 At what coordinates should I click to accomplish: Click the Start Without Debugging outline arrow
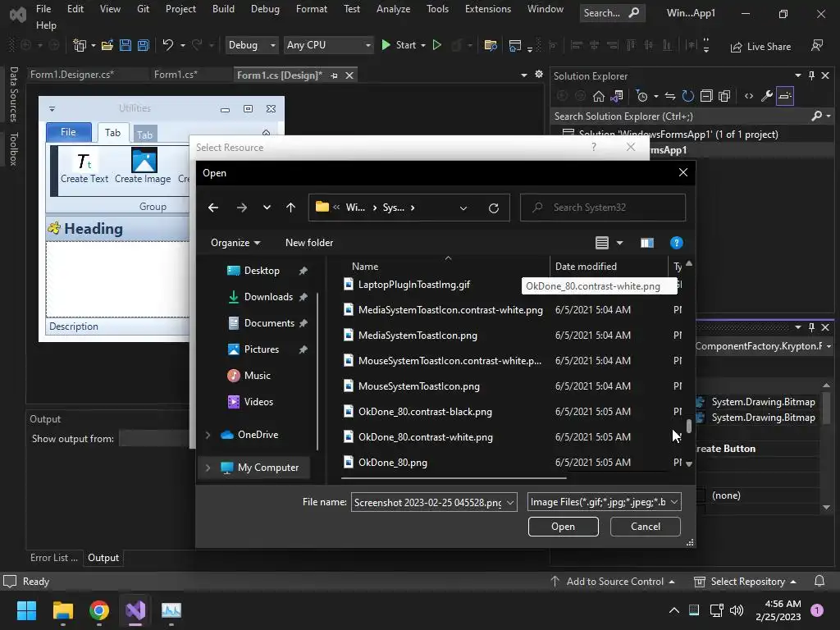point(437,45)
